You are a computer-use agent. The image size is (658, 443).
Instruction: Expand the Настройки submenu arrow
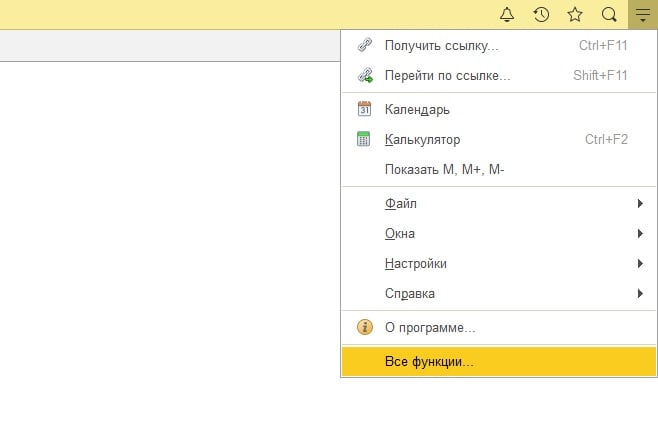pyautogui.click(x=639, y=264)
